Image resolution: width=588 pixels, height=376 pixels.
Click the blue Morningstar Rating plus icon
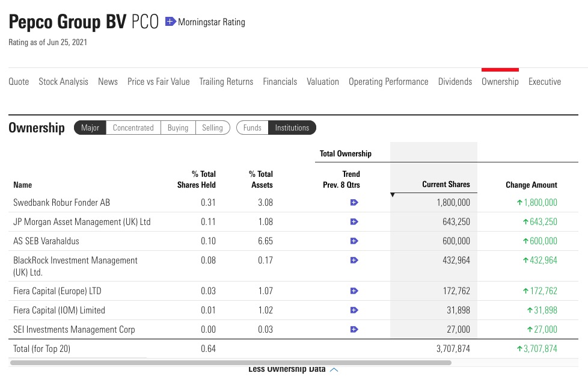pyautogui.click(x=171, y=21)
